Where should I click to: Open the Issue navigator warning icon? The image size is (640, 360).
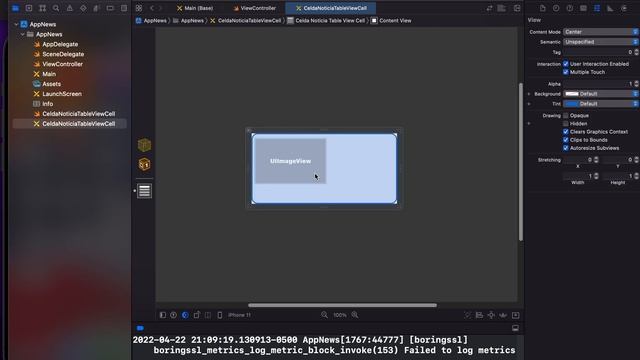pos(69,8)
